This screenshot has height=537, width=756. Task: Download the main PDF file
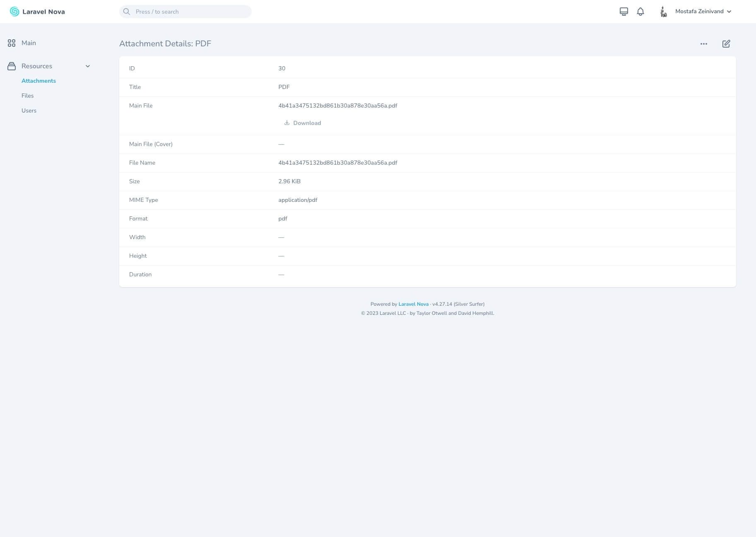click(307, 123)
